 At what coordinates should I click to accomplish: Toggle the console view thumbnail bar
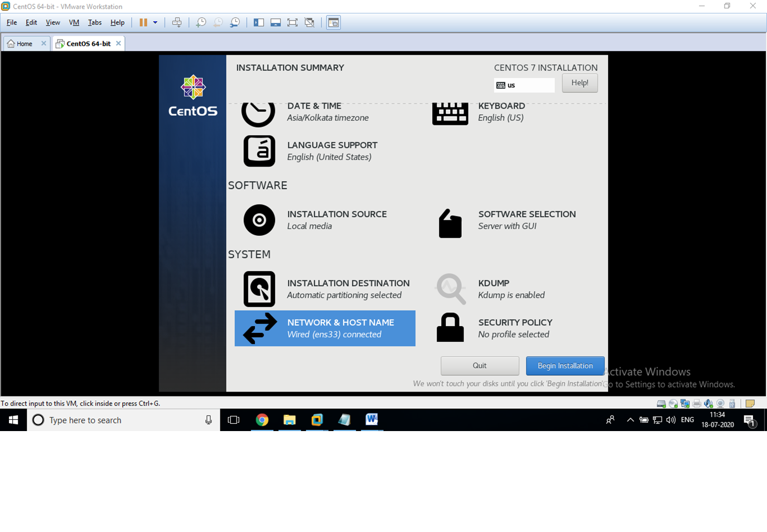(x=276, y=22)
